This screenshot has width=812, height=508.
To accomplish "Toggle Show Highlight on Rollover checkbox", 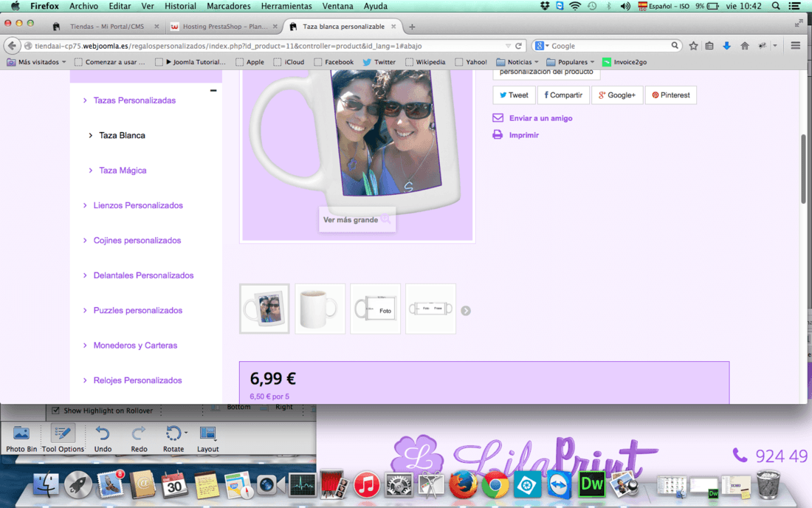I will pos(55,411).
